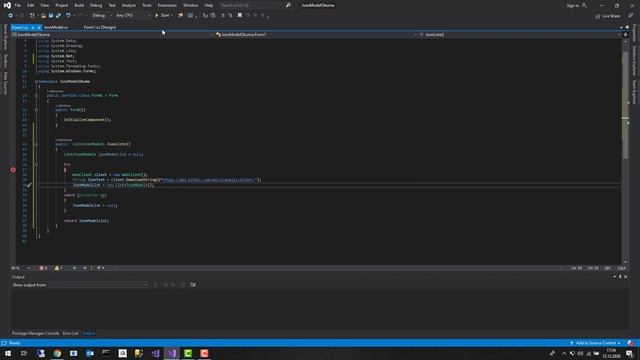Collapse the namespace JsonModelOkuma outline
Image resolution: width=640 pixels, height=360 pixels.
point(36,81)
